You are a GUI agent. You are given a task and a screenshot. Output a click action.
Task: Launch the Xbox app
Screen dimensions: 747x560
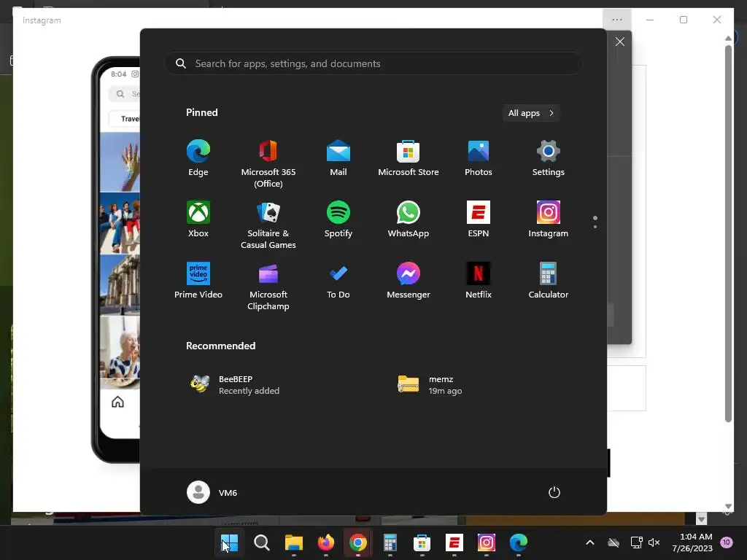pos(198,219)
